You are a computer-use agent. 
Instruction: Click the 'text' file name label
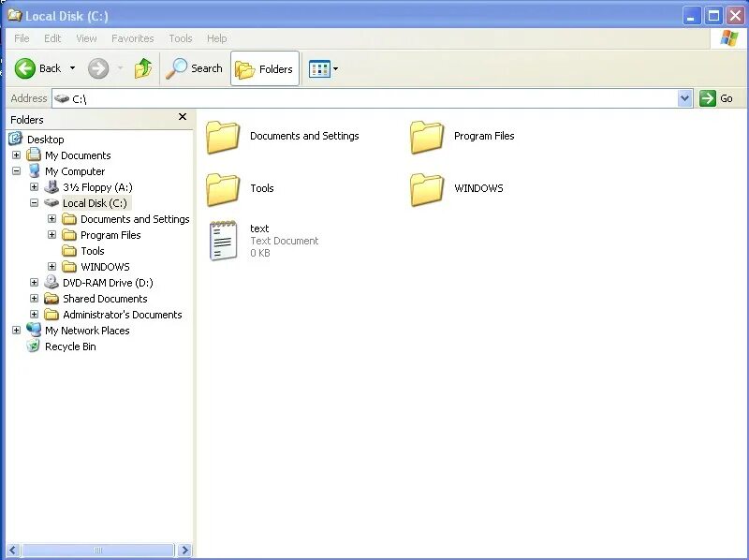259,228
